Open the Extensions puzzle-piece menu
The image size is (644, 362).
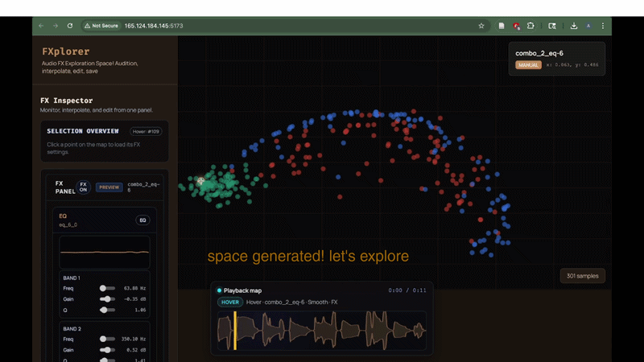pyautogui.click(x=530, y=26)
